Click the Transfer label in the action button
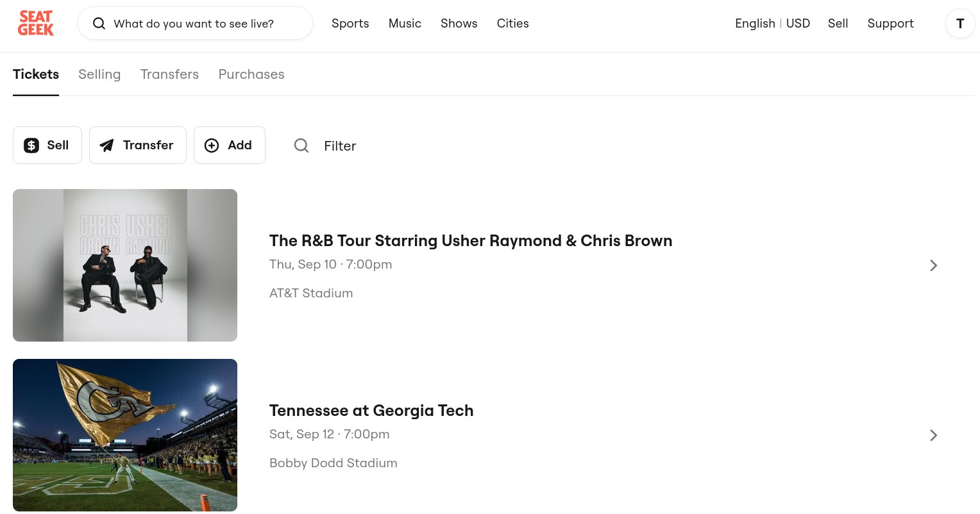 click(x=148, y=145)
